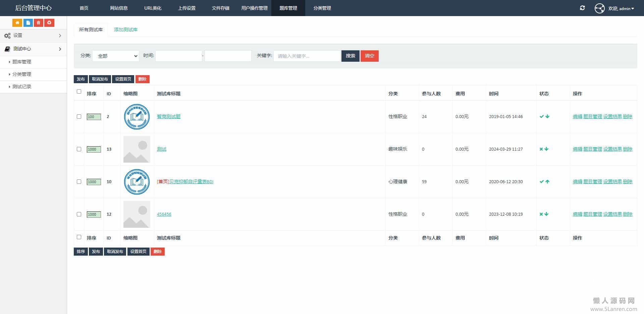Open the 分类 dropdown showing 全部

[x=116, y=56]
